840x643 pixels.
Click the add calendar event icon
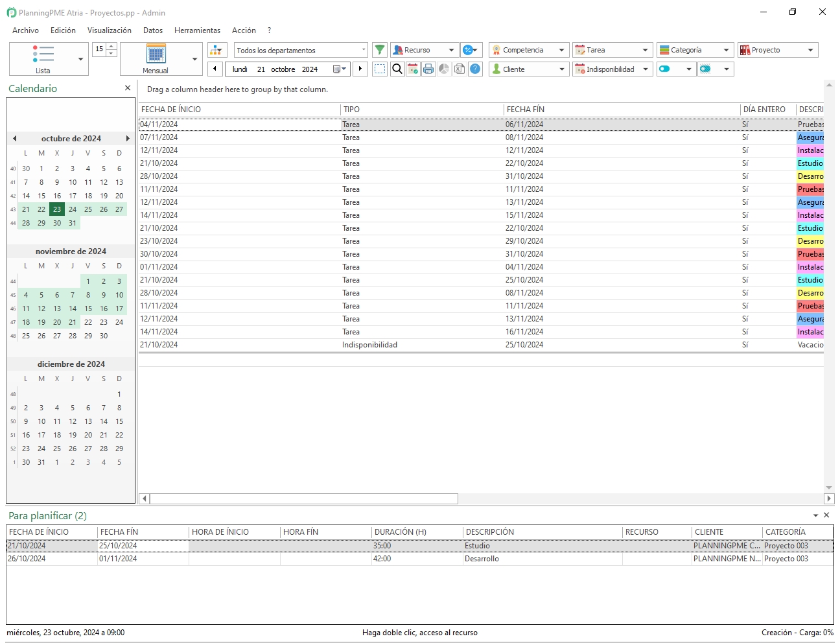point(413,69)
